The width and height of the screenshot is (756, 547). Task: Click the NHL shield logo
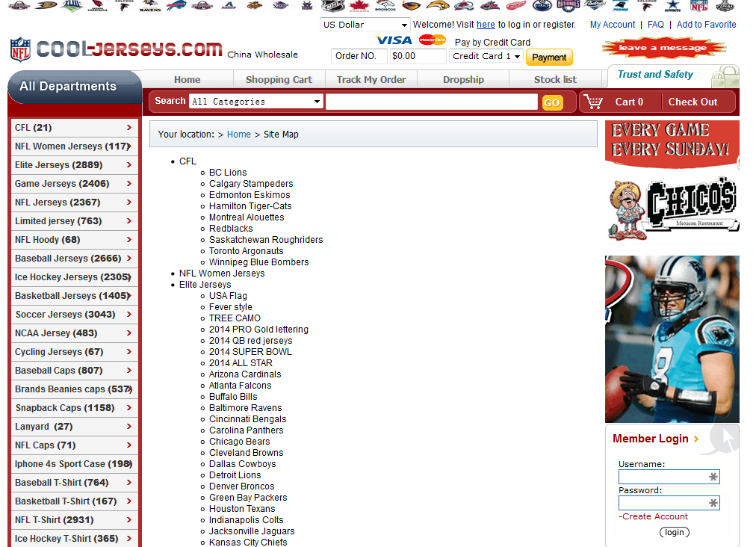[x=332, y=5]
